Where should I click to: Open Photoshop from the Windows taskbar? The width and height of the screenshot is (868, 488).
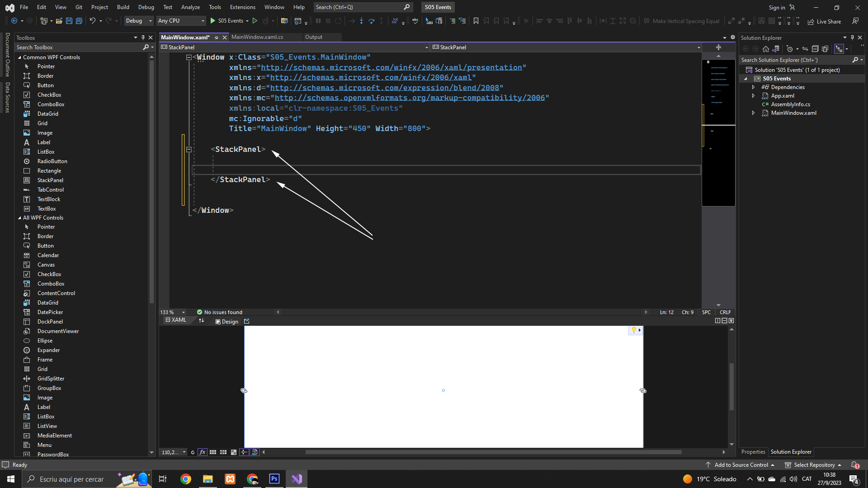point(274,479)
